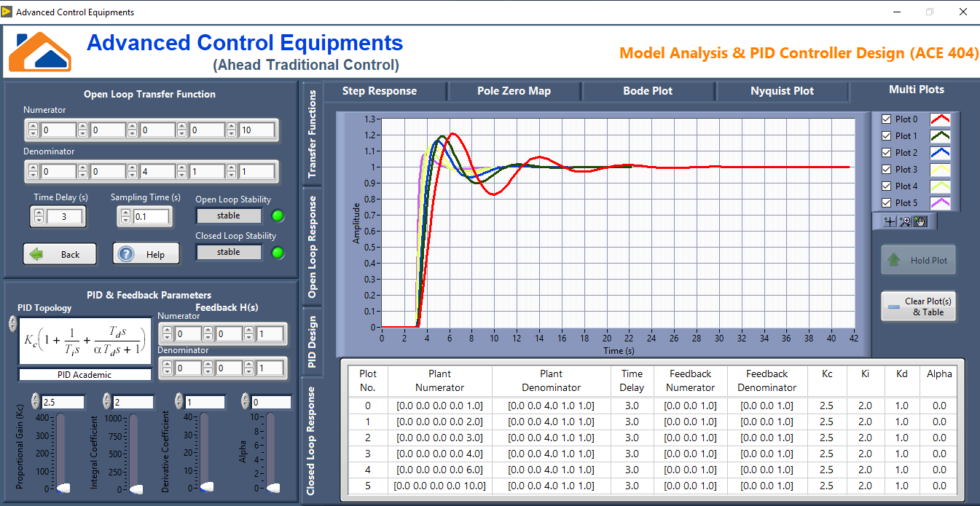This screenshot has width=980, height=506.
Task: Hide Plot 2 using its checkbox
Action: coord(886,153)
